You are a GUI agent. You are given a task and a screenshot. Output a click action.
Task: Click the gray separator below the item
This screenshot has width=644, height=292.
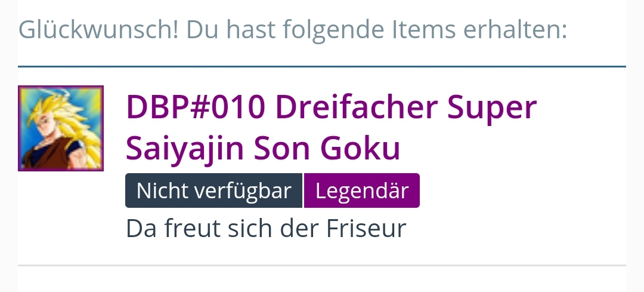pyautogui.click(x=322, y=265)
